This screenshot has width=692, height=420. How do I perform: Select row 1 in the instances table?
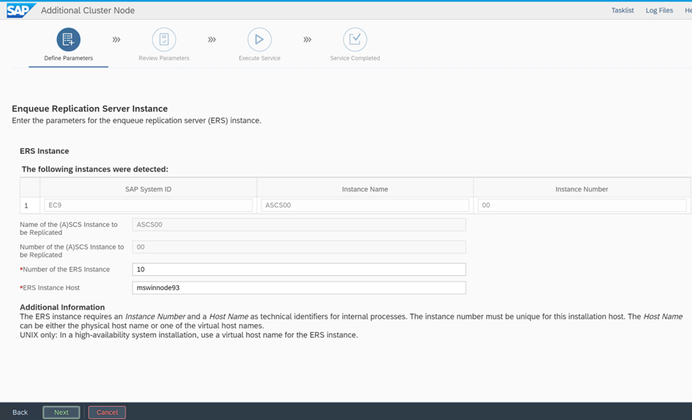30,206
